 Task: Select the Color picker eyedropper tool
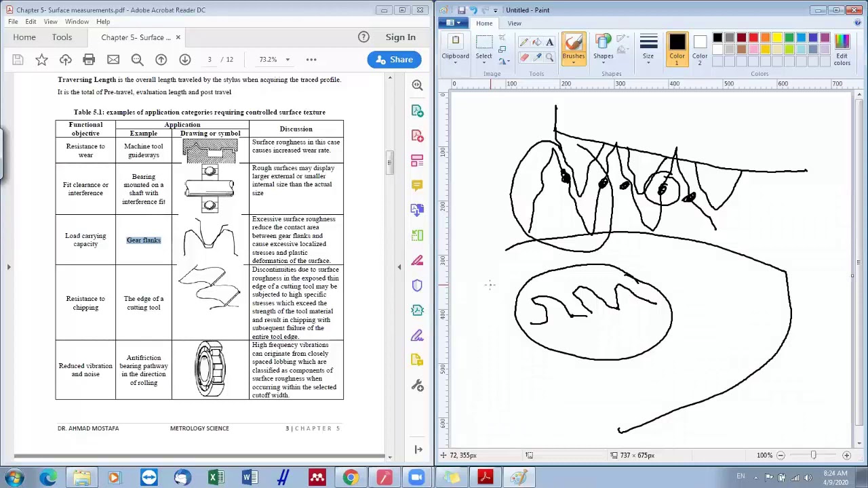click(537, 58)
